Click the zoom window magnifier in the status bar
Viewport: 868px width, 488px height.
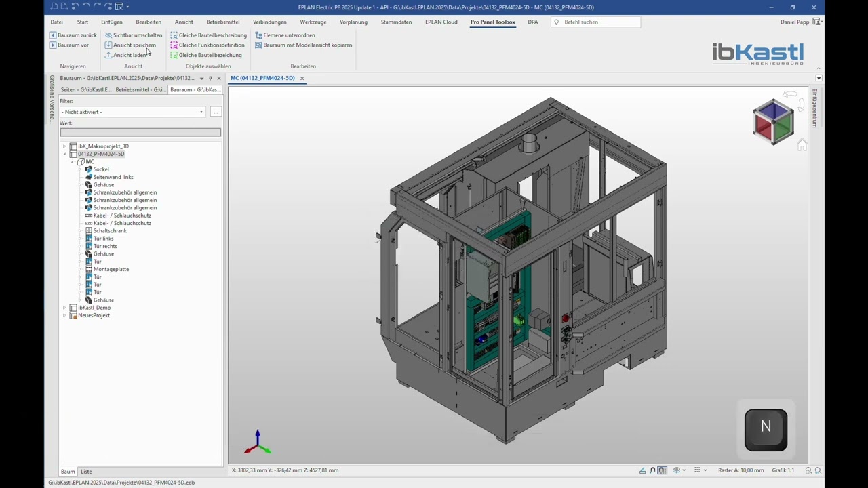click(809, 470)
